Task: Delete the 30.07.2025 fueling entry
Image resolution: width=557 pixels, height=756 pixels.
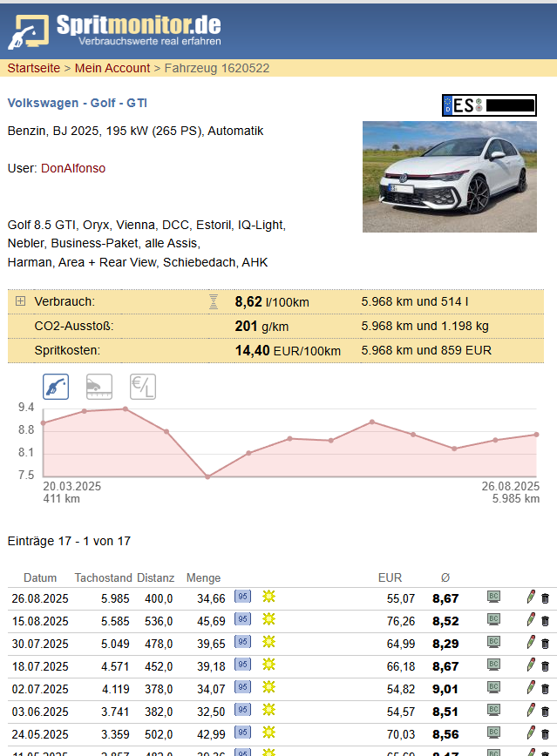Action: point(545,644)
